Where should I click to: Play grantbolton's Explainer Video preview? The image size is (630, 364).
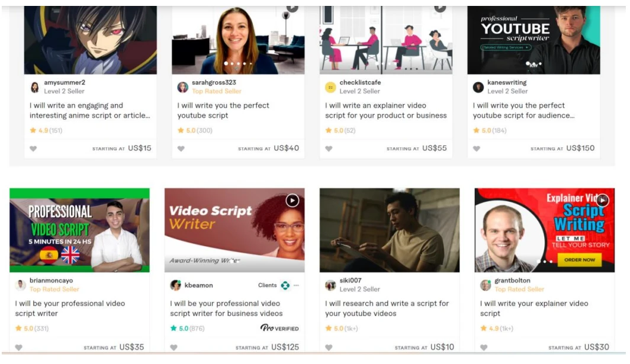602,200
